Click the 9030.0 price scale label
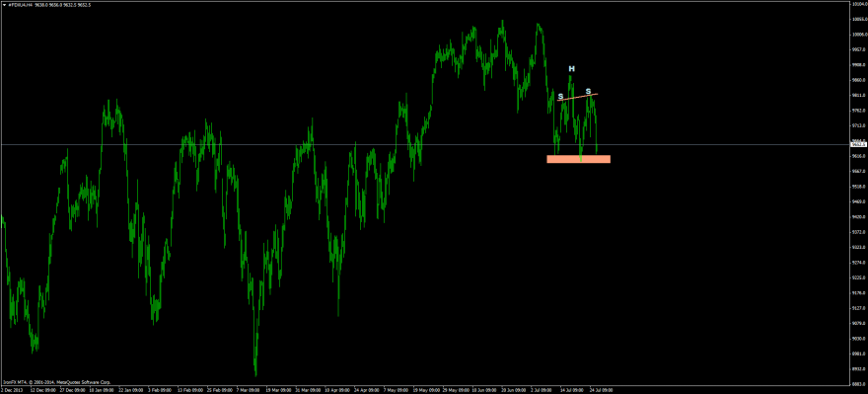 (x=858, y=339)
